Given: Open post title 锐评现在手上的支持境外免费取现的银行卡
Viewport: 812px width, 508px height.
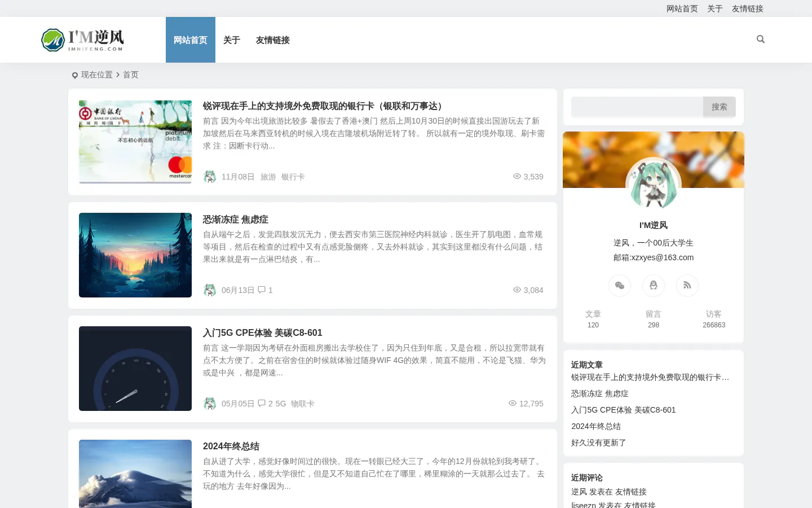Looking at the screenshot, I should click(325, 106).
